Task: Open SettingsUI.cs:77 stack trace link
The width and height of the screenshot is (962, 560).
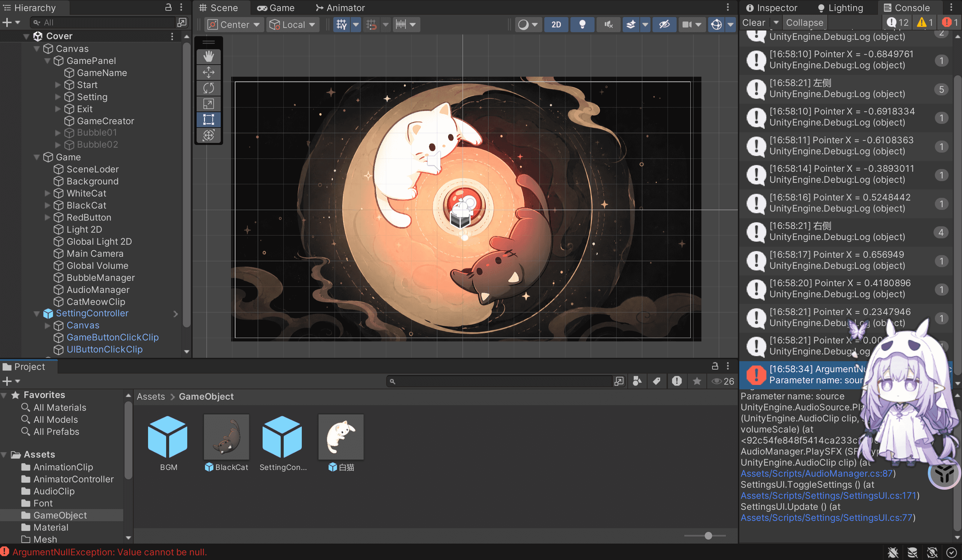Action: pyautogui.click(x=826, y=517)
